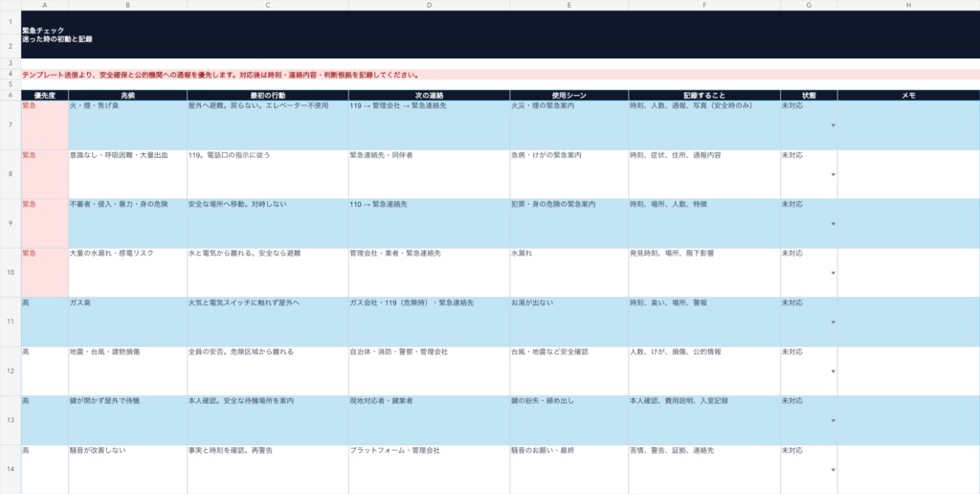This screenshot has width=980, height=494.
Task: Select cell 事実と時刻を確認。再警告
Action: (268, 469)
